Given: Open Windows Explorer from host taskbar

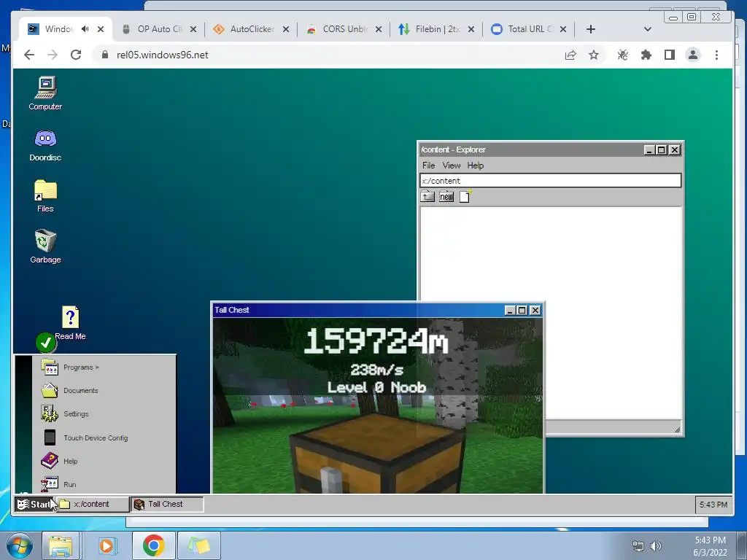Looking at the screenshot, I should (x=61, y=545).
